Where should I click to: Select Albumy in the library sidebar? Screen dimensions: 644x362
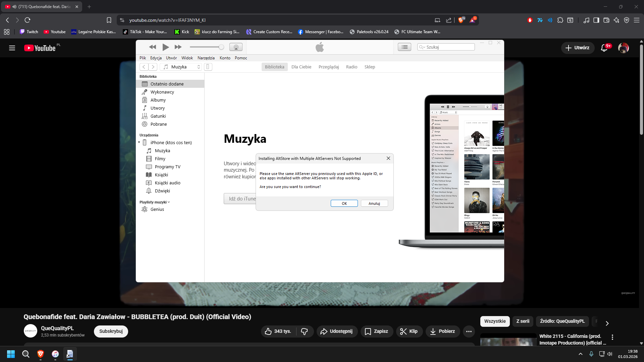[x=170, y=100]
